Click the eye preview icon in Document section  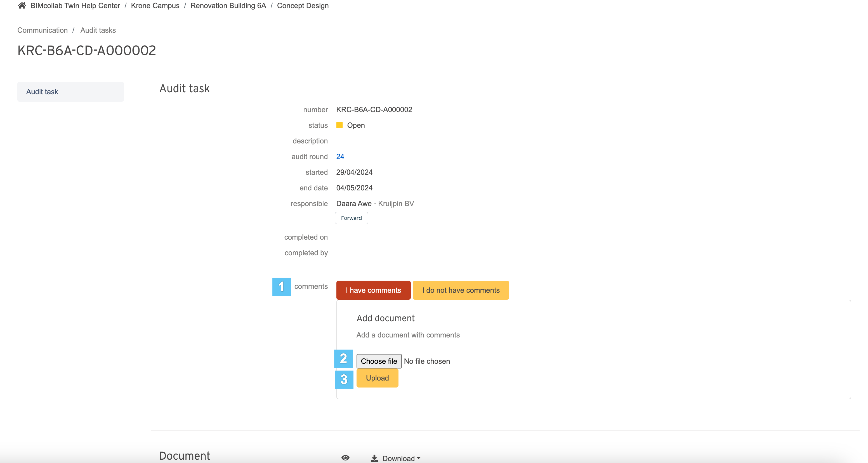(345, 458)
